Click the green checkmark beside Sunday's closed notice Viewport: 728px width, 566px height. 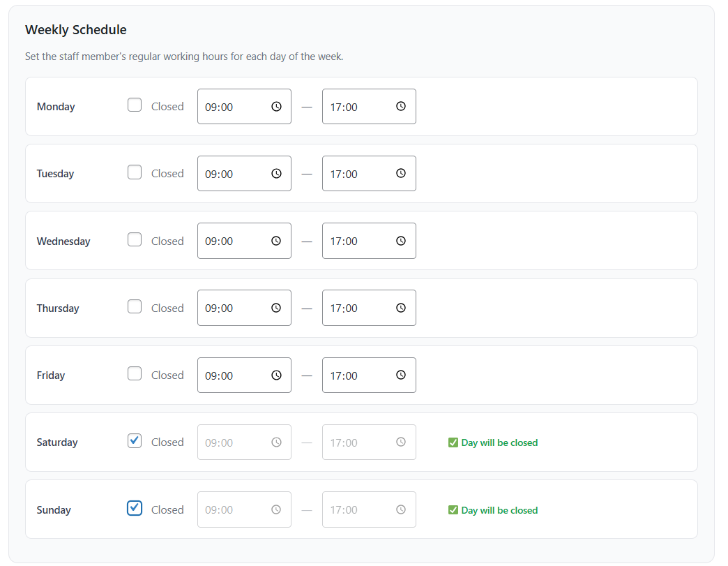pos(453,509)
